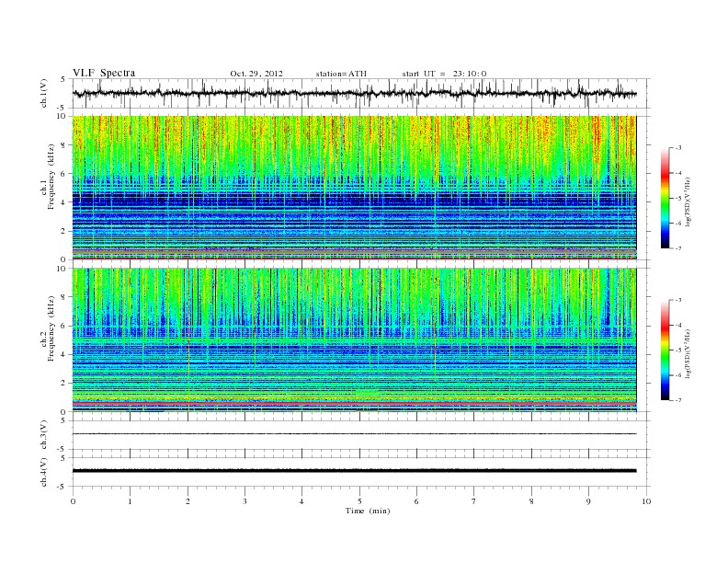The width and height of the screenshot is (728, 563).
Task: Select the "start UT = 23:10:0" header text
Action: (x=444, y=74)
